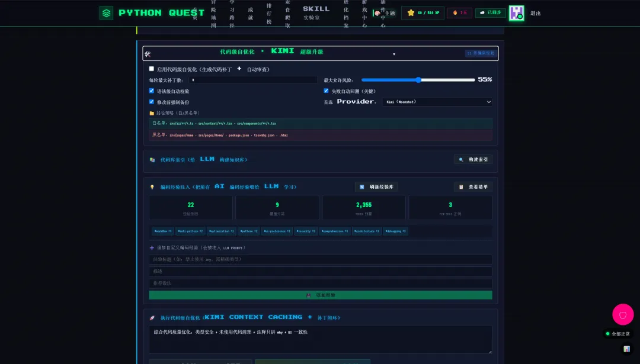Image resolution: width=640 pixels, height=364 pixels.
Task: Click the folder icon beside path strategy
Action: pyautogui.click(x=152, y=113)
